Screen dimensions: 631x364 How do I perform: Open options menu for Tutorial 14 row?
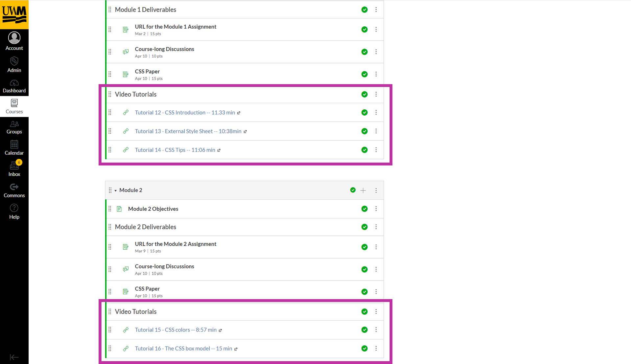pyautogui.click(x=376, y=150)
